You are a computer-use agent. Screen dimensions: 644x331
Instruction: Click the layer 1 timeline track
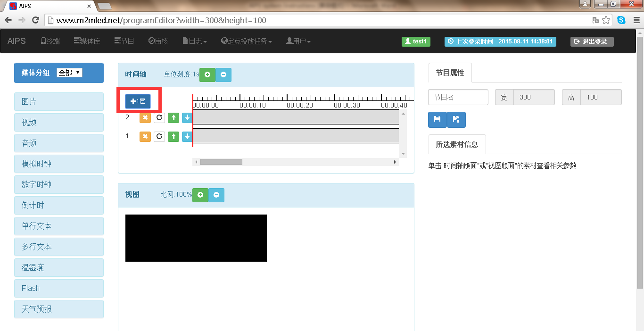point(296,136)
